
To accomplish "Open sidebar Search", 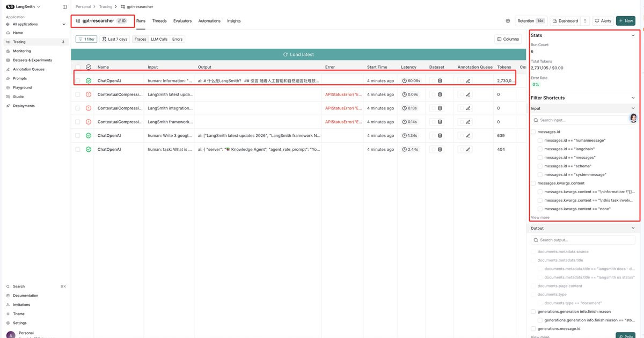I will pos(19,286).
